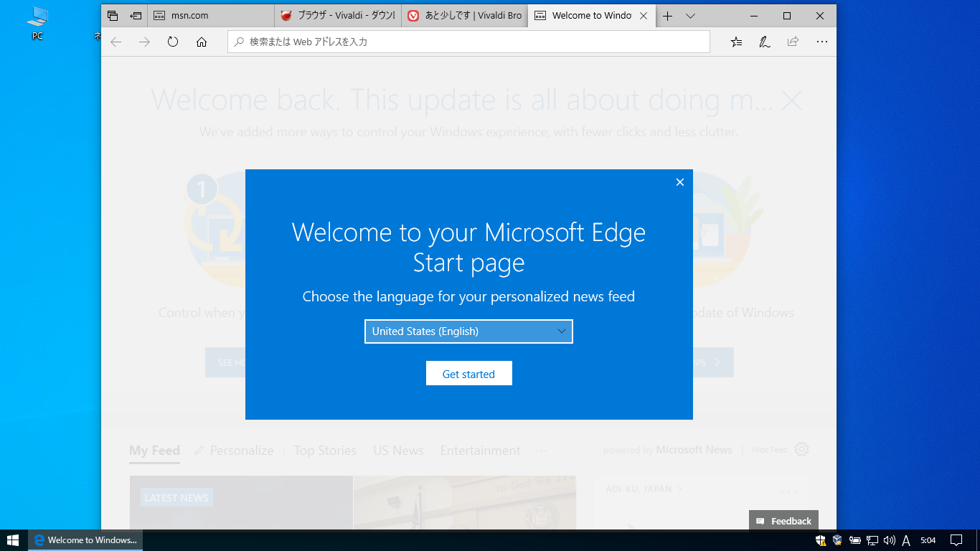
Task: Share this page icon
Action: pos(793,42)
